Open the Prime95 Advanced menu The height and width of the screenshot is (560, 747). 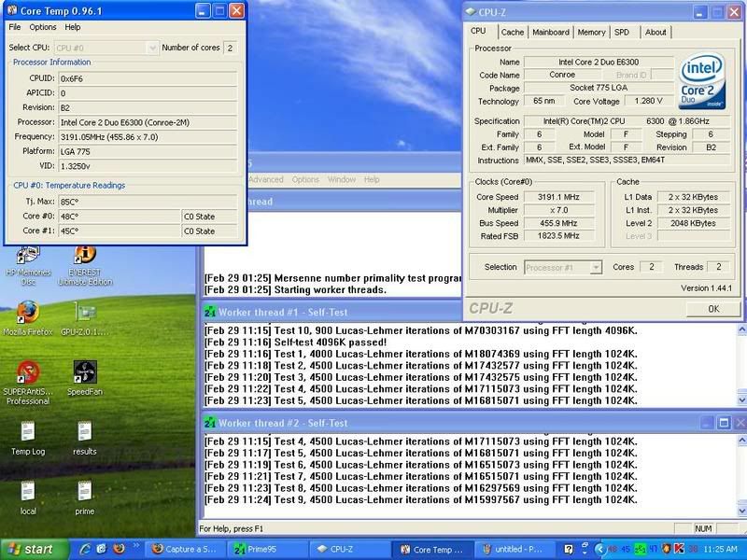click(x=266, y=179)
